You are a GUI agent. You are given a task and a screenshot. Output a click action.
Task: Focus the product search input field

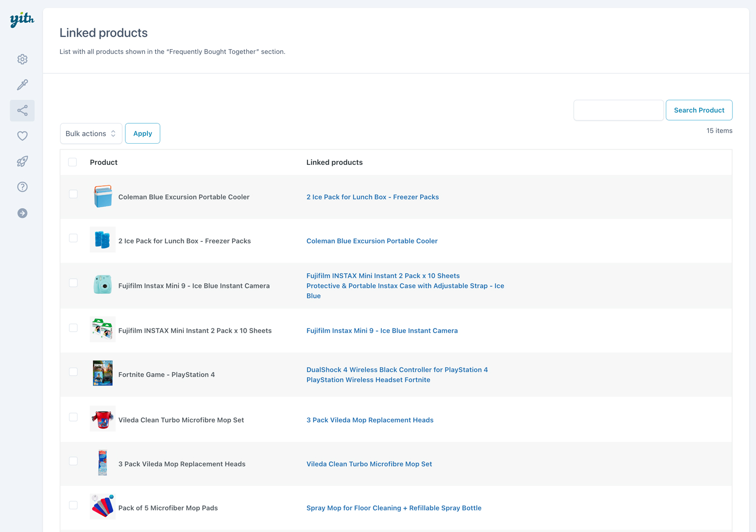coord(618,110)
